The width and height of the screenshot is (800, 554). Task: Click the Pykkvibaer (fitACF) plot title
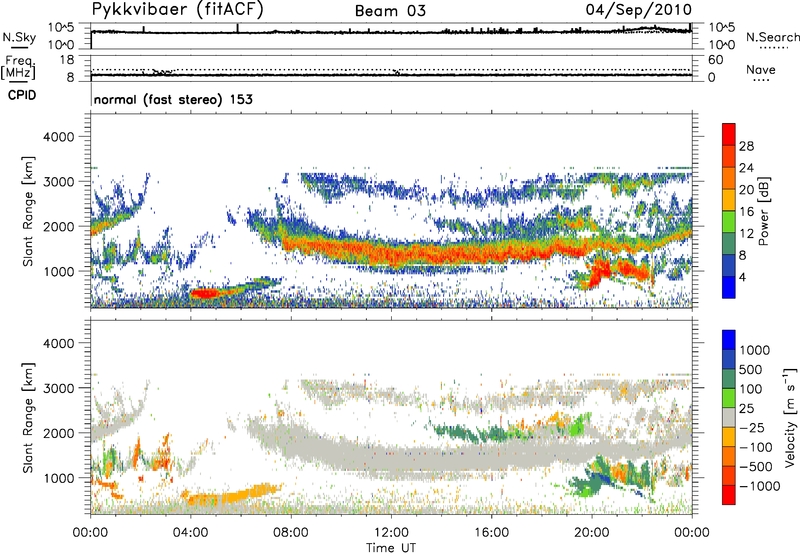pos(178,10)
